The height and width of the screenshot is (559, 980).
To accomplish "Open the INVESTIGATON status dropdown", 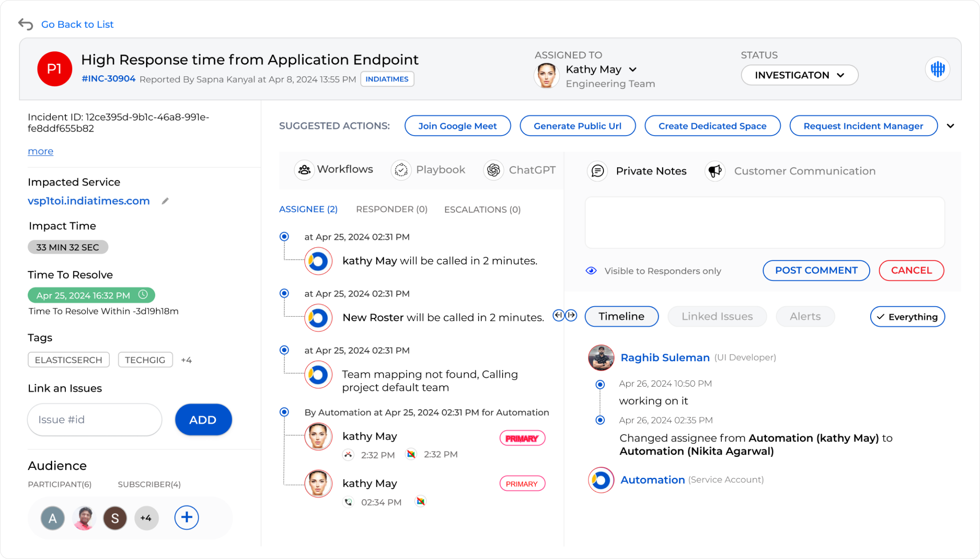I will [799, 75].
